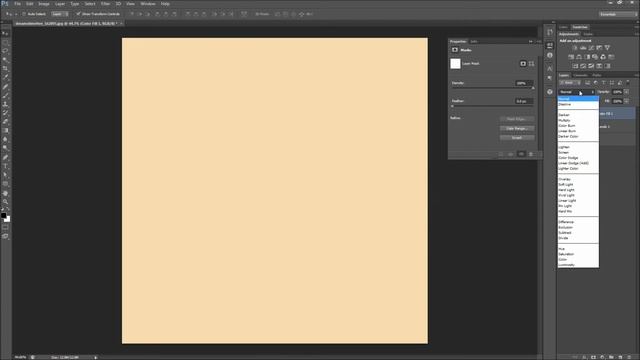Delete mask using Properties trash icon
640x360 pixels.
(531, 154)
